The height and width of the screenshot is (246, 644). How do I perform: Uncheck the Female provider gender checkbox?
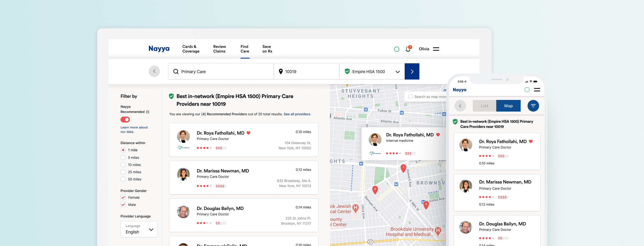pos(123,197)
